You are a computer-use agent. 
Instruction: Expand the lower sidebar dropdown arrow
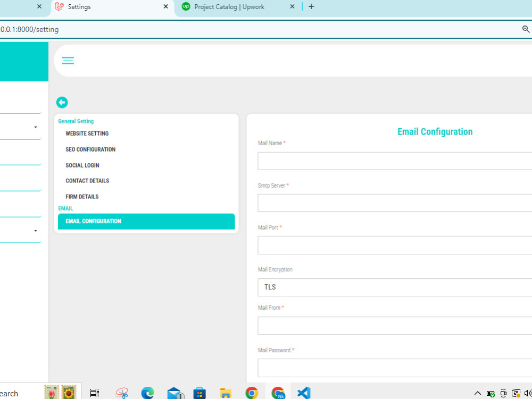click(x=36, y=231)
